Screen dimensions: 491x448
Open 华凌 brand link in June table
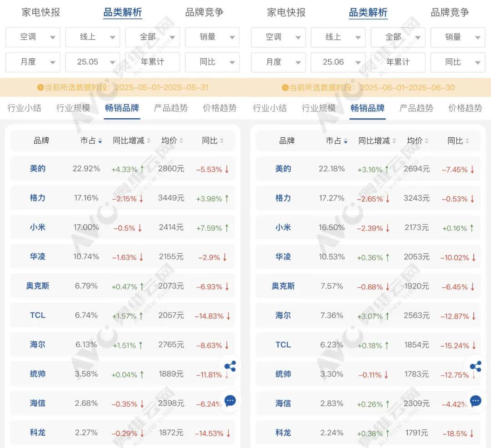point(283,257)
